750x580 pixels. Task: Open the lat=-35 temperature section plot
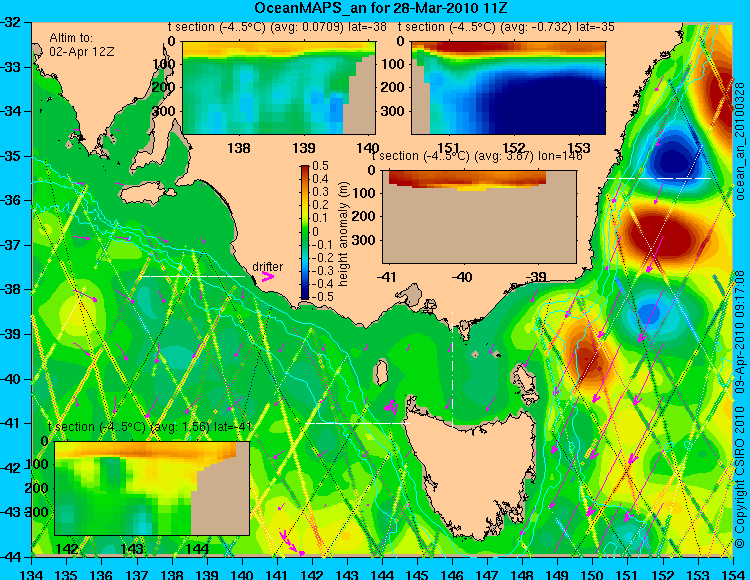pos(508,88)
